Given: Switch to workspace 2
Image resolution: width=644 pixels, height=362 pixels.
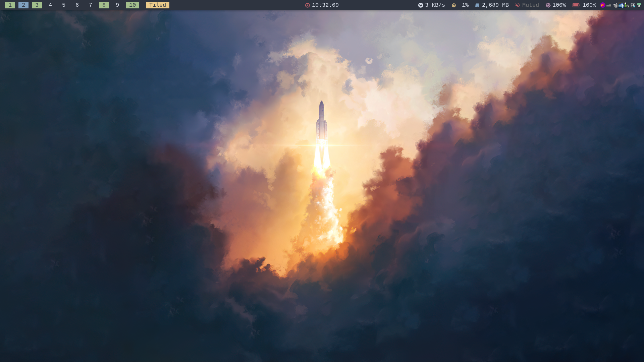Looking at the screenshot, I should [x=23, y=5].
